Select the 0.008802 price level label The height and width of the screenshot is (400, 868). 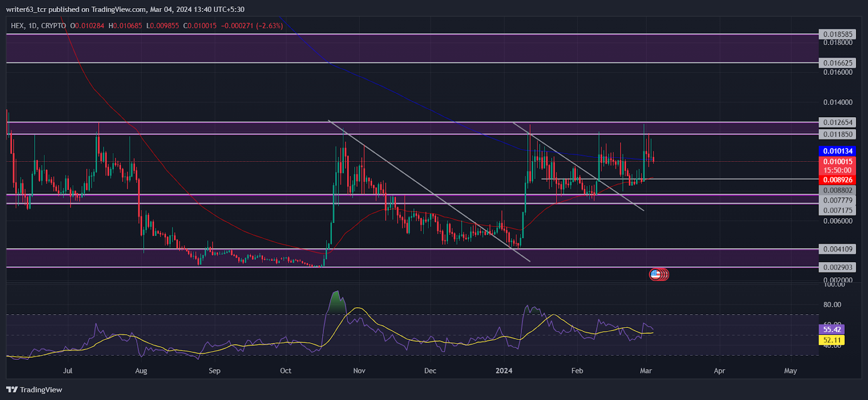point(838,191)
